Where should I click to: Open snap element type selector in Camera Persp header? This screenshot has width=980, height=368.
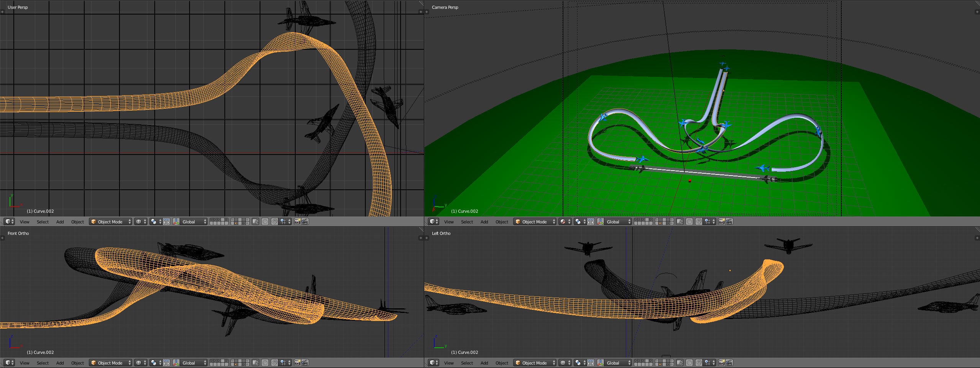[709, 221]
